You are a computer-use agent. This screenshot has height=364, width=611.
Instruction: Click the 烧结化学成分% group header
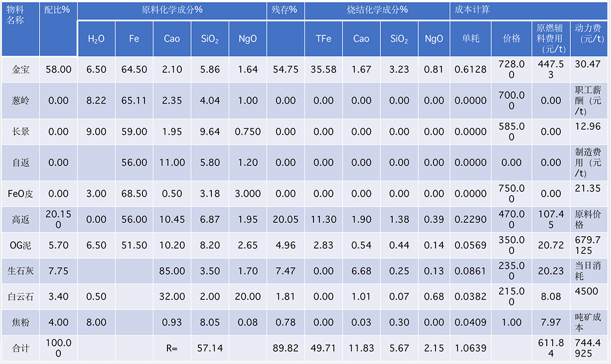tap(377, 10)
